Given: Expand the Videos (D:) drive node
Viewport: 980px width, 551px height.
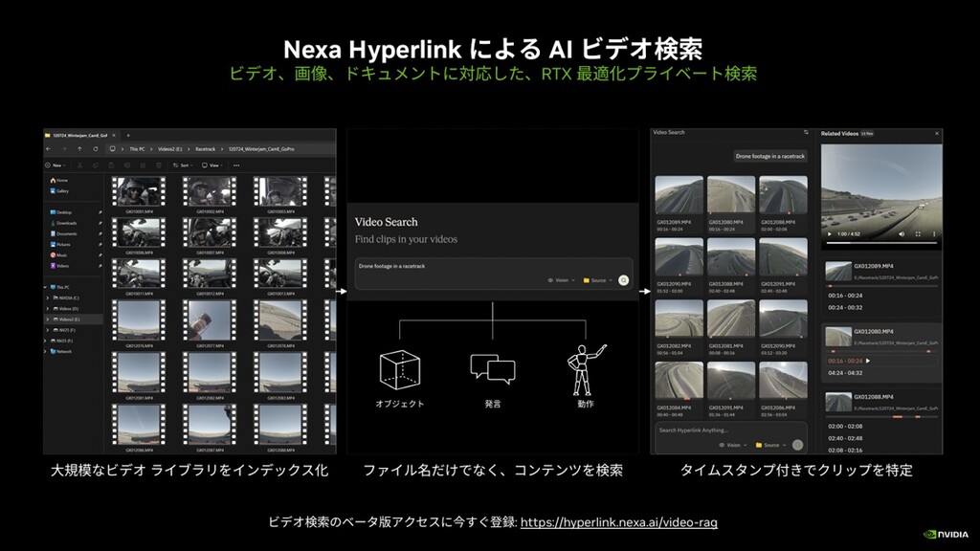Looking at the screenshot, I should [48, 309].
